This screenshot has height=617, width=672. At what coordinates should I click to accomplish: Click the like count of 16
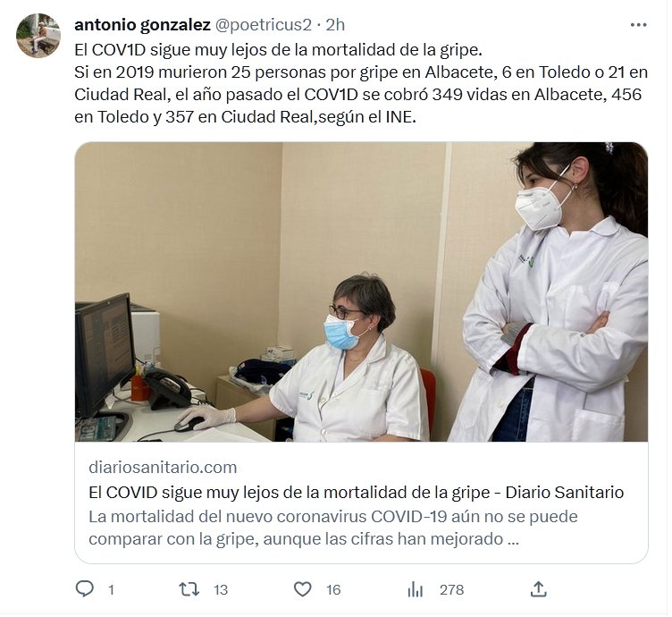[333, 590]
